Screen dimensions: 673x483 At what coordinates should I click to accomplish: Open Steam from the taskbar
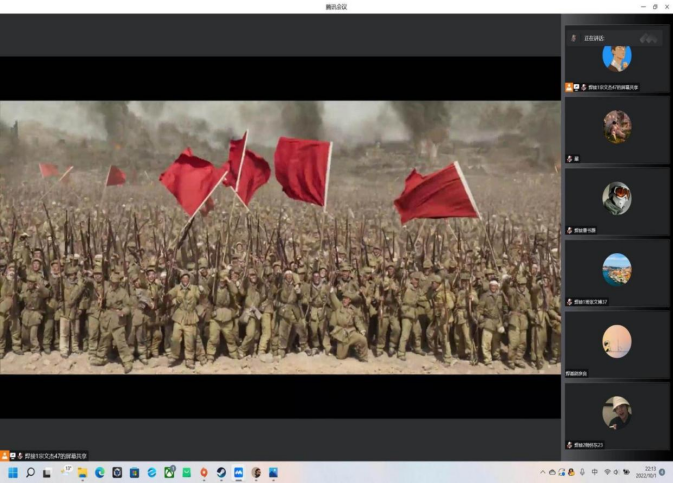(x=221, y=472)
